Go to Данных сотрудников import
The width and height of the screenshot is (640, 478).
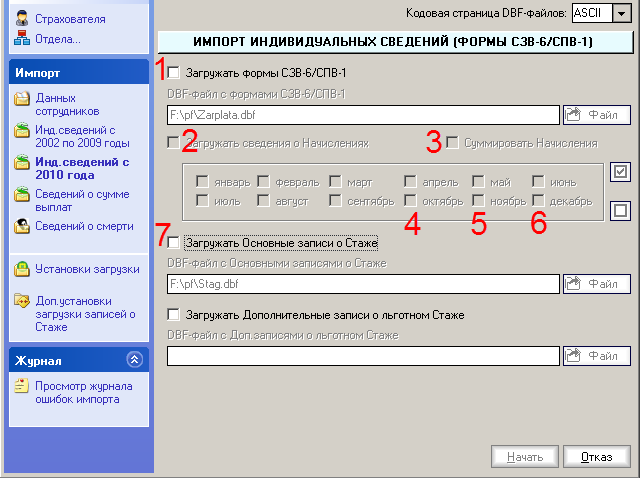pos(67,104)
